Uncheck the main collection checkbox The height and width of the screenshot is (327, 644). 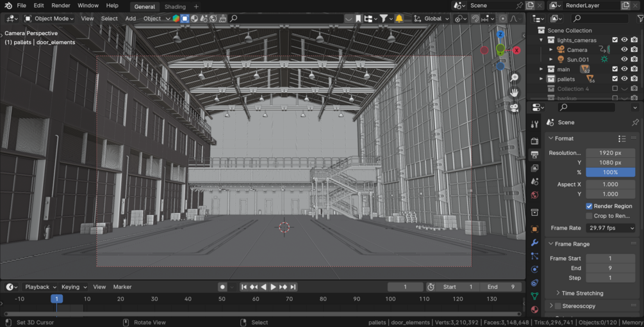615,69
